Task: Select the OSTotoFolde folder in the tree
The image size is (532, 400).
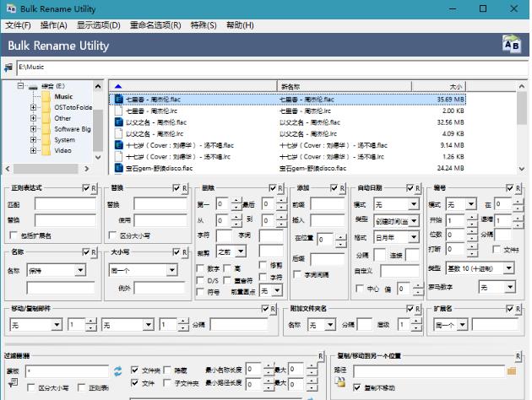Action: 73,107
